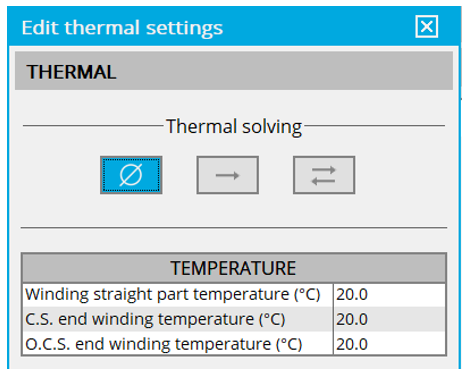
Task: Click the empty blue title bar area
Action: (317, 27)
